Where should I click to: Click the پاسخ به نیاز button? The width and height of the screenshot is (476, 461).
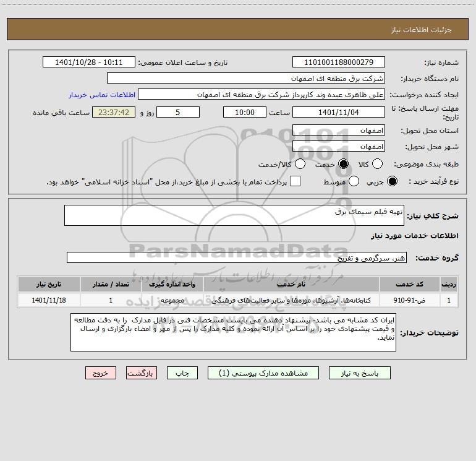coord(359,373)
